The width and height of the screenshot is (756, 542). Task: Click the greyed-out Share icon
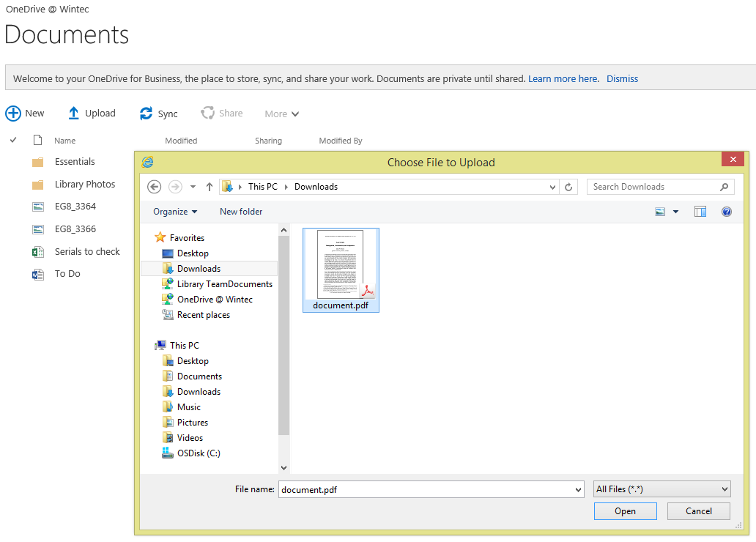pos(208,113)
